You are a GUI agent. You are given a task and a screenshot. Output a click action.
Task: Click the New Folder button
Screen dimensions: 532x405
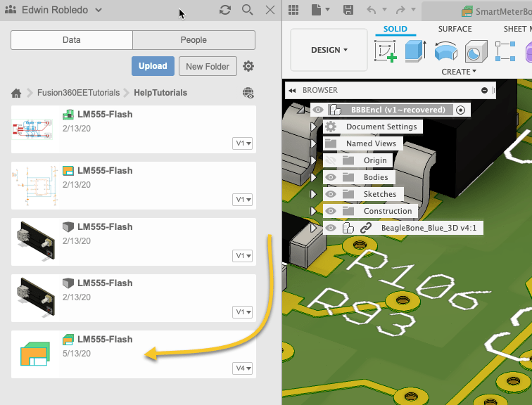tap(208, 66)
